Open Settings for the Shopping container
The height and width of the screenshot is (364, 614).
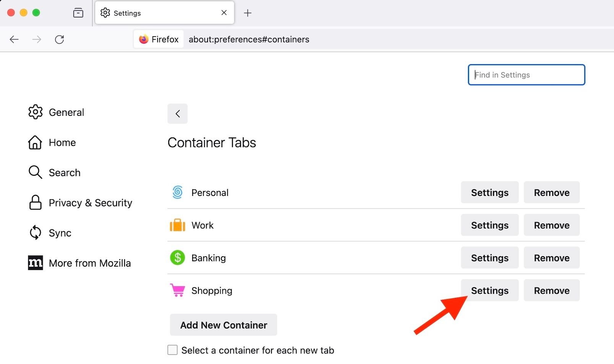point(489,291)
